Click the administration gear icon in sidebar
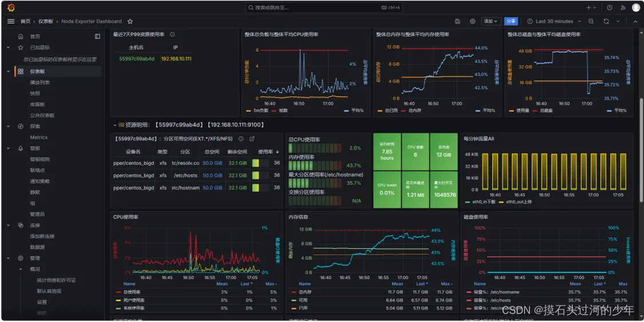Viewport: 644px width, 322px height. tap(21, 258)
